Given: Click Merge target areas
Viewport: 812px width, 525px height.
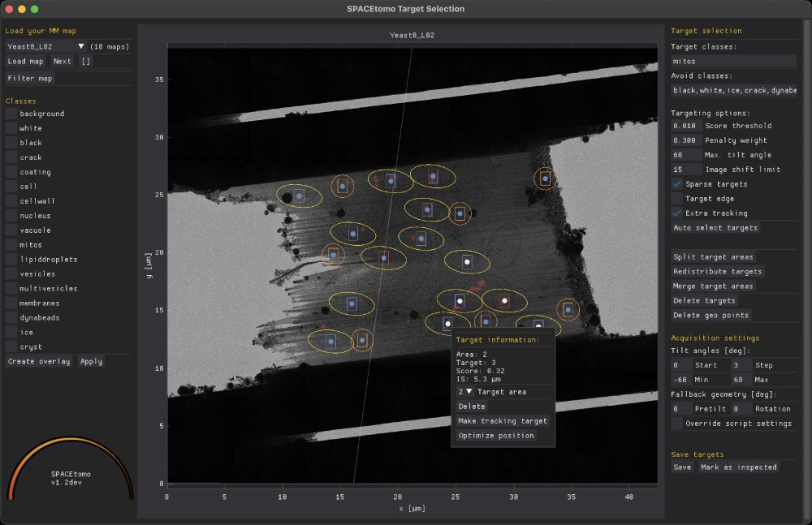Looking at the screenshot, I should 713,286.
